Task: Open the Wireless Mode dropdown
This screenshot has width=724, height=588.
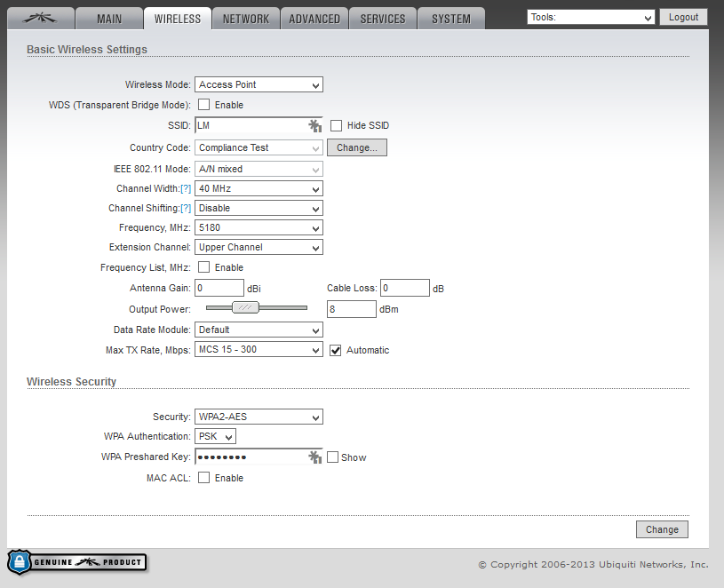Action: click(x=259, y=85)
